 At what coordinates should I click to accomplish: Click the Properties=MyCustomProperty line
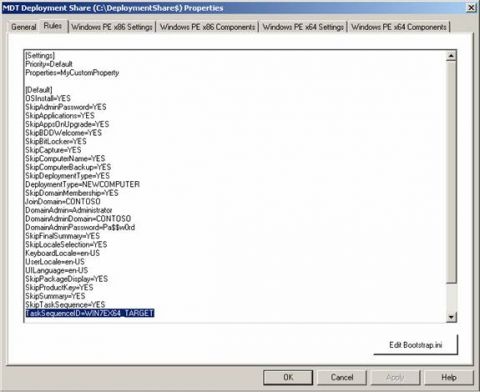[x=72, y=73]
